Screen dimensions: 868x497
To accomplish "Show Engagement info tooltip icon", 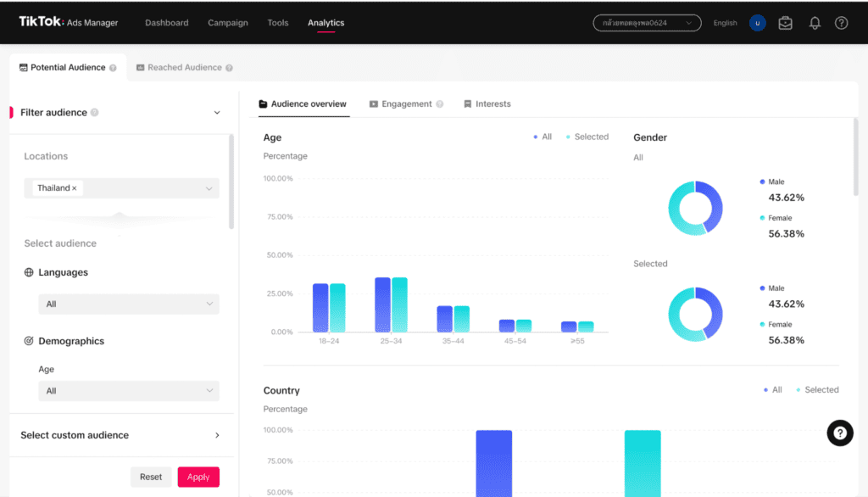I will tap(440, 104).
